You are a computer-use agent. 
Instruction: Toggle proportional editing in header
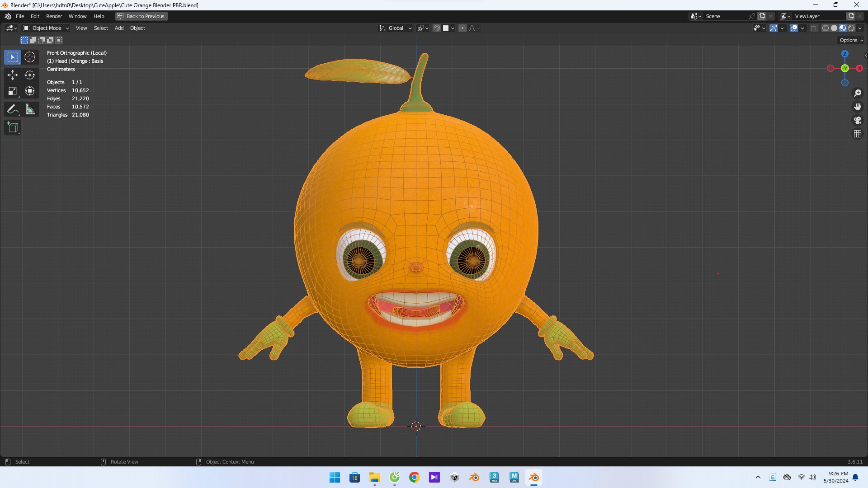462,28
